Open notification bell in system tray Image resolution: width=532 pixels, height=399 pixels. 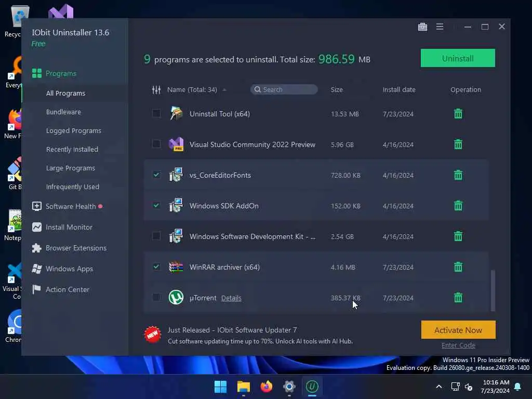517,387
